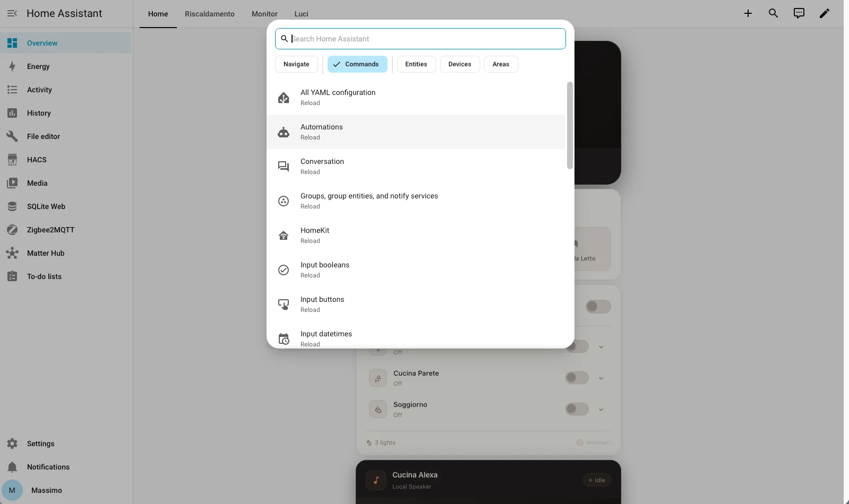Open History from the sidebar
849x504 pixels.
[66, 113]
